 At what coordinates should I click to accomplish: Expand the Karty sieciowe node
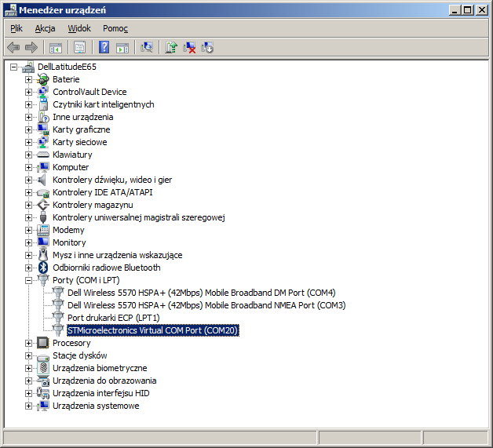(28, 142)
